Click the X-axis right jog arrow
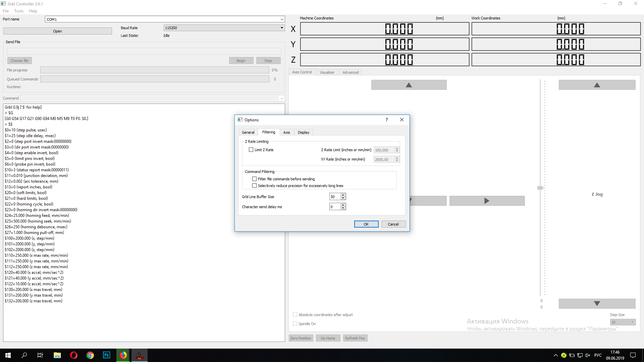This screenshot has width=644, height=362. coord(487,201)
